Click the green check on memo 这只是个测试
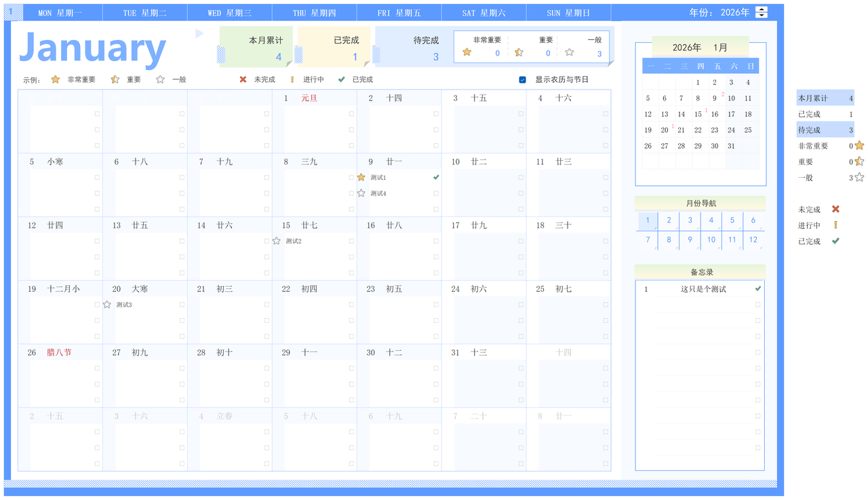Screen dimensions: 868x500 click(x=758, y=288)
